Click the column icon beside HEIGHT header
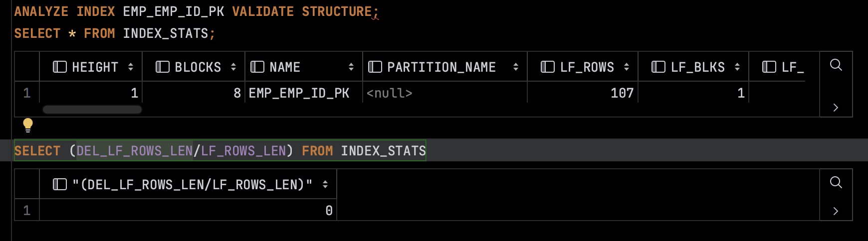Viewport: 868px width, 241px height. [x=60, y=67]
